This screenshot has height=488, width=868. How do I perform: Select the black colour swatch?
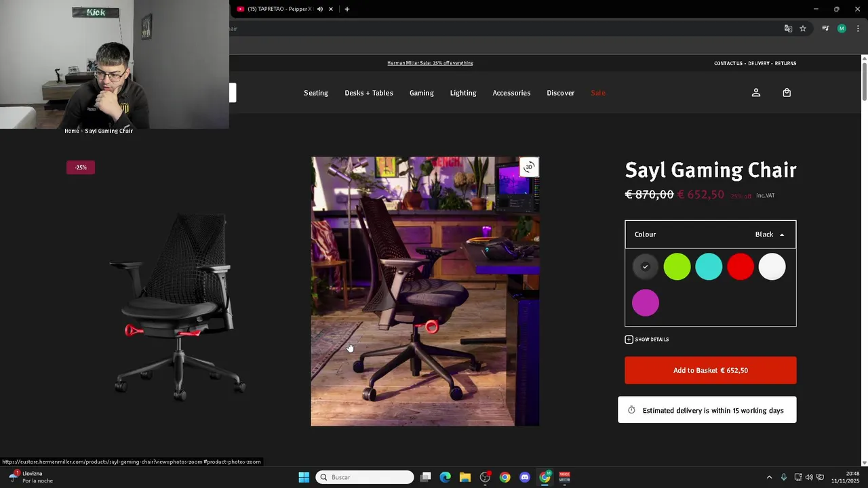tap(646, 267)
